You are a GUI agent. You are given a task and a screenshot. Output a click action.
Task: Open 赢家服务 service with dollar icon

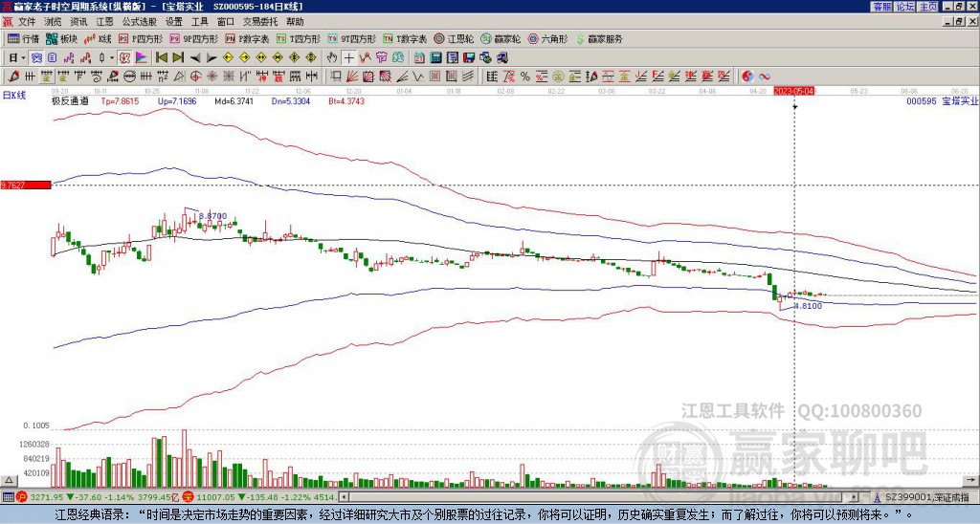click(x=599, y=38)
